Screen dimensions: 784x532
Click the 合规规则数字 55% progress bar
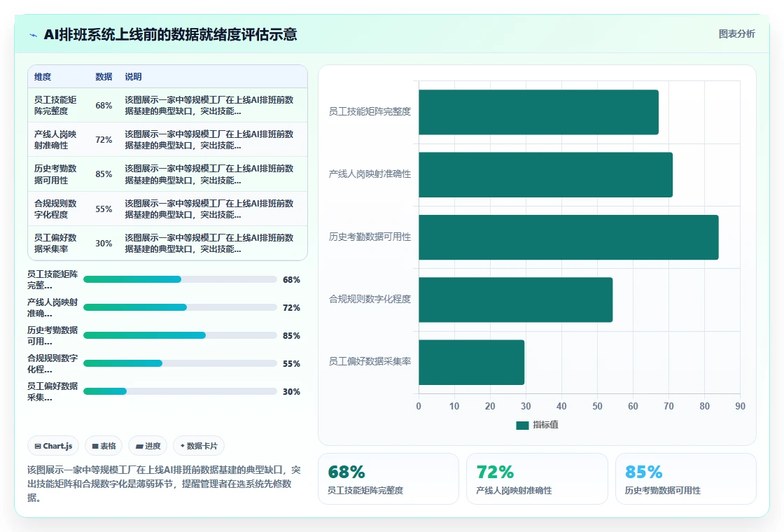(x=180, y=363)
